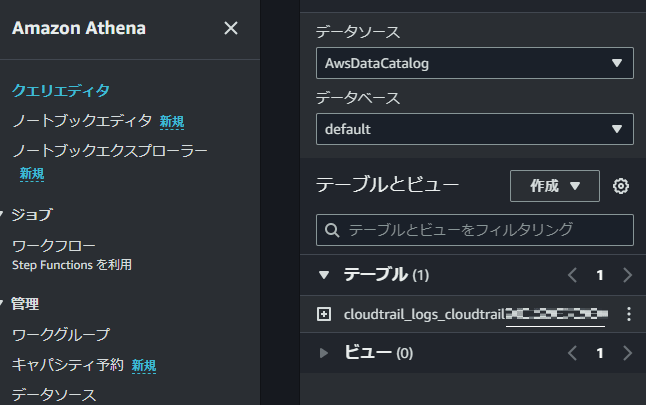646x405 pixels.
Task: Open actions menu for cloudtrail_logs table
Action: point(629,314)
